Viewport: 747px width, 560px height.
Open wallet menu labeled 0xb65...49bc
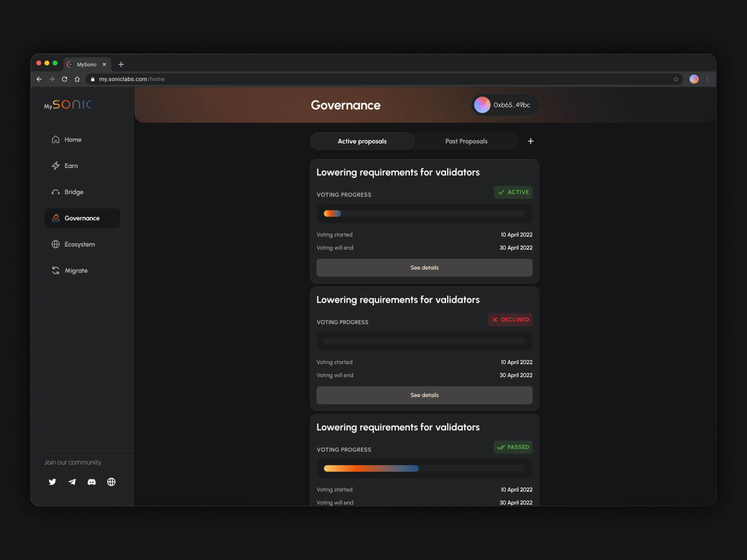pyautogui.click(x=504, y=104)
